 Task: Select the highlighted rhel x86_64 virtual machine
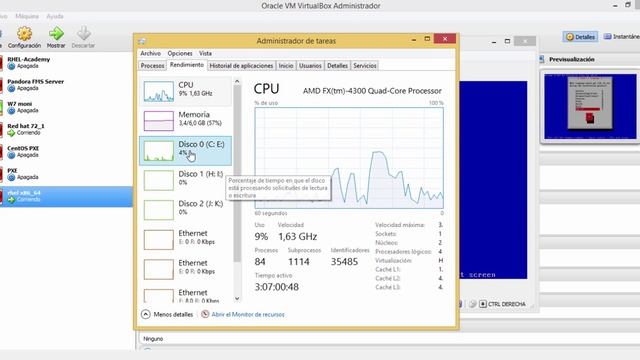(x=66, y=196)
